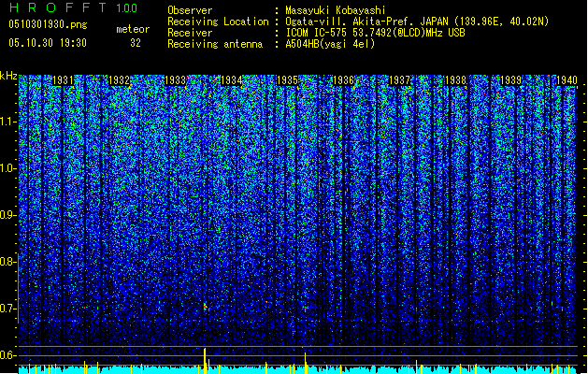Click the Receiver label
The image size is (588, 374).
[190, 33]
